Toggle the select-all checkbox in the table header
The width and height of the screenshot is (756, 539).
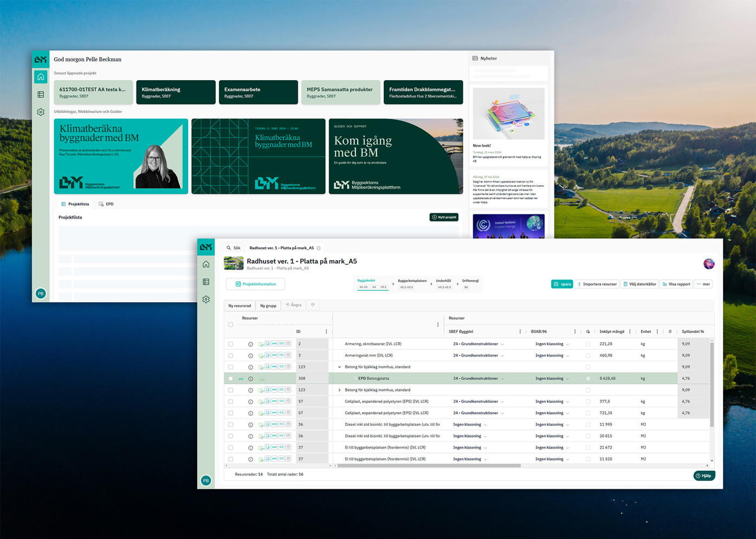(231, 324)
